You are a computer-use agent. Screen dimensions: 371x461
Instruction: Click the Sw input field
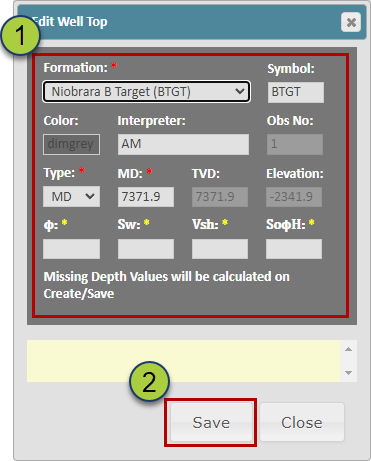(146, 249)
